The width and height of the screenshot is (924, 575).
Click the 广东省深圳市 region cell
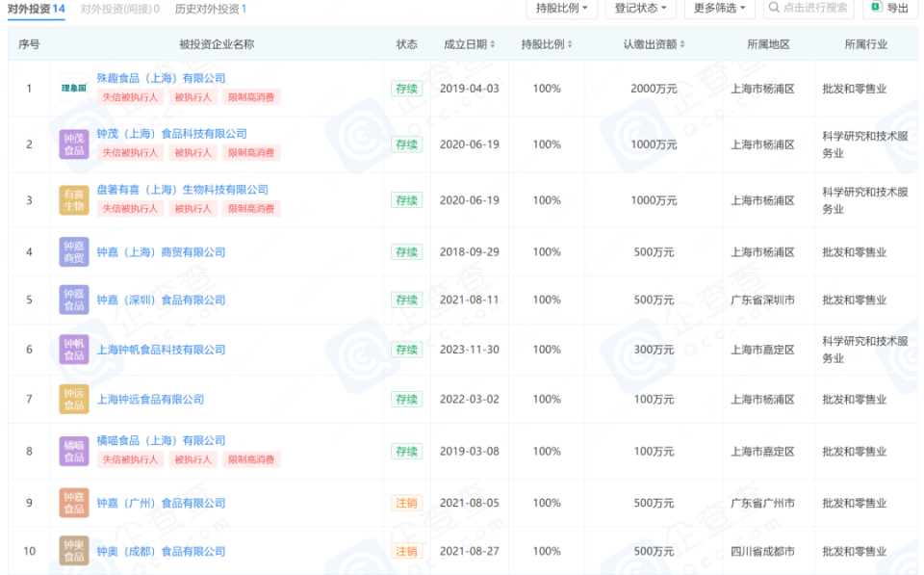(762, 300)
